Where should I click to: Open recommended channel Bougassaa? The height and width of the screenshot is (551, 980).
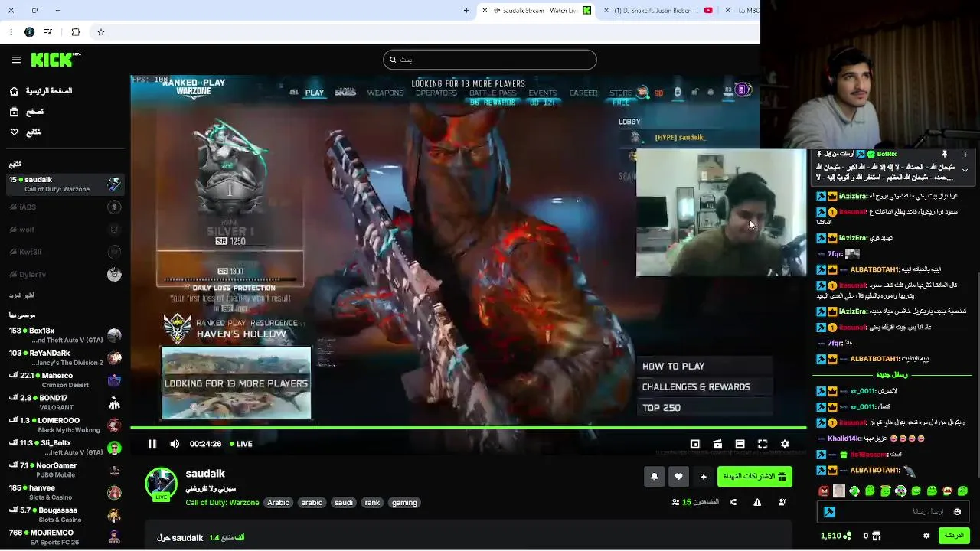click(64, 514)
